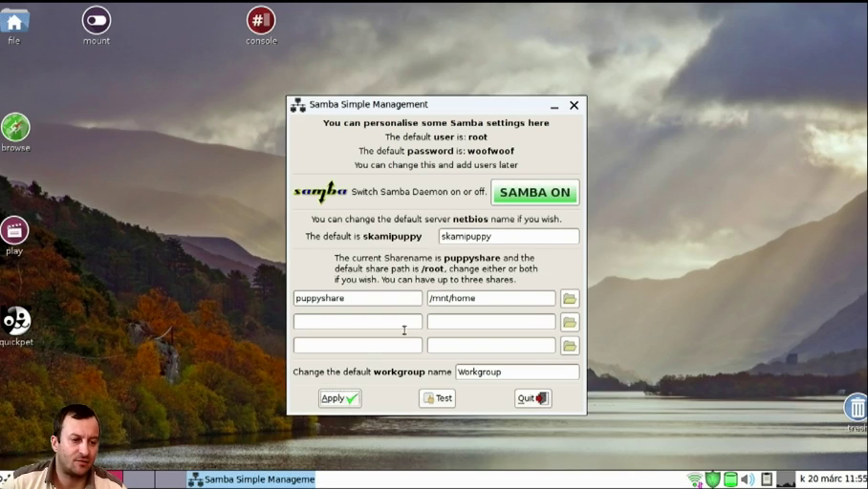
Task: Click the wifi network tray icon
Action: click(x=695, y=479)
